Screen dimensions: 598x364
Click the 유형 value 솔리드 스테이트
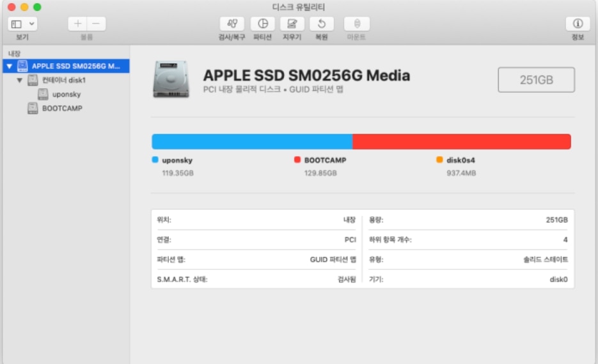(546, 260)
